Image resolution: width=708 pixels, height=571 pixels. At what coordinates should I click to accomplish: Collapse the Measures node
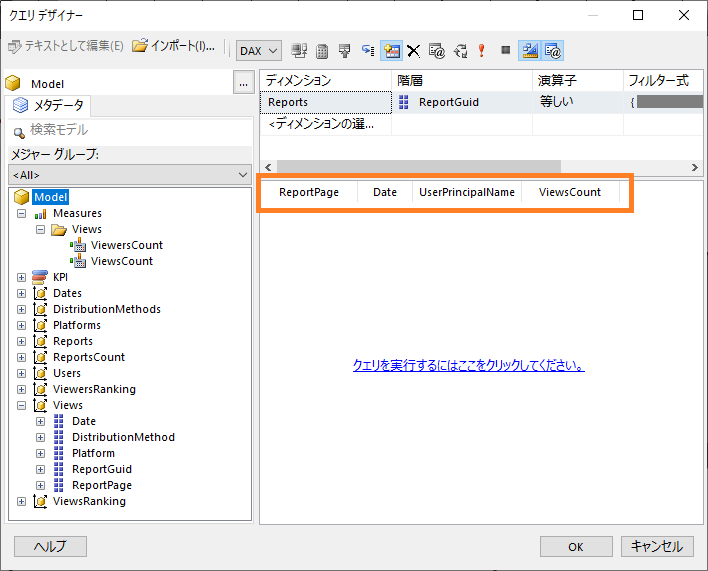click(21, 214)
